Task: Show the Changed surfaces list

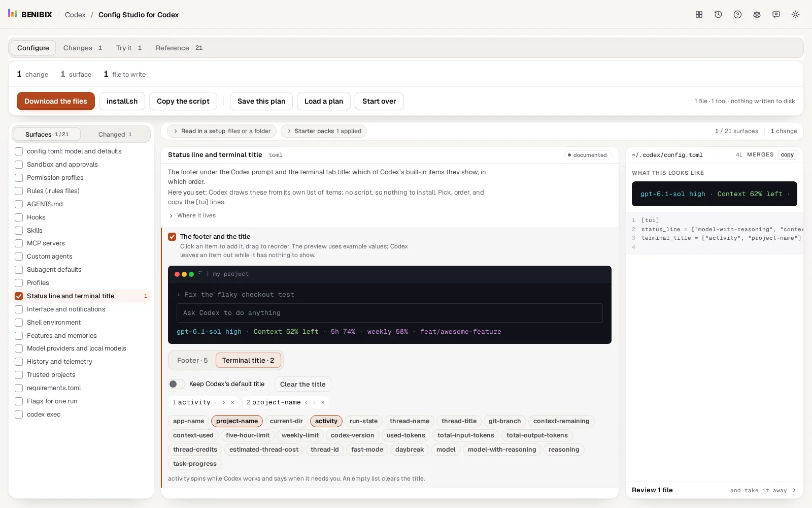Action: (115, 135)
